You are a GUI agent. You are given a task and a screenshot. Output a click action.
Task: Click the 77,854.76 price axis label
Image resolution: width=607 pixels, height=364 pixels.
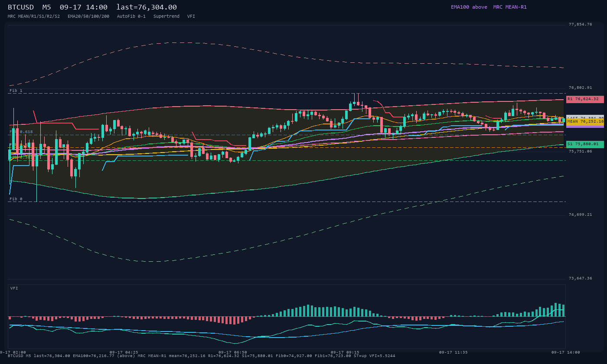point(580,25)
